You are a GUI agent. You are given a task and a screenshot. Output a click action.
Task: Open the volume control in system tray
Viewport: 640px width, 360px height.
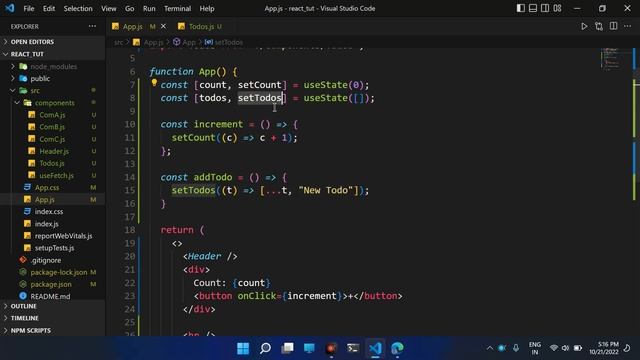pos(565,348)
